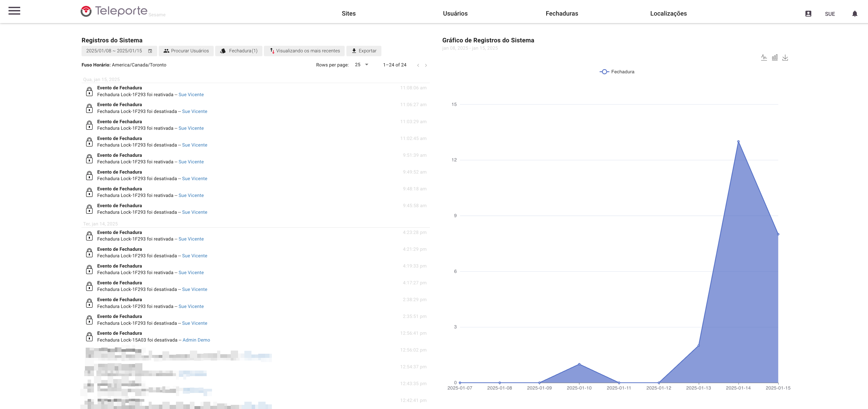
Task: Open Sue Vicente link in 9:49:52 am event
Action: coord(194,178)
